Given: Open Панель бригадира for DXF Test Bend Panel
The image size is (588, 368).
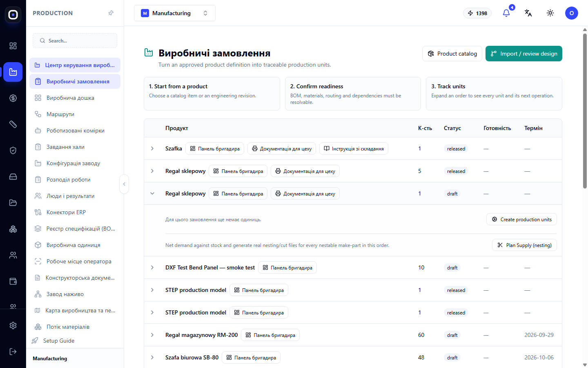Looking at the screenshot, I should (287, 267).
